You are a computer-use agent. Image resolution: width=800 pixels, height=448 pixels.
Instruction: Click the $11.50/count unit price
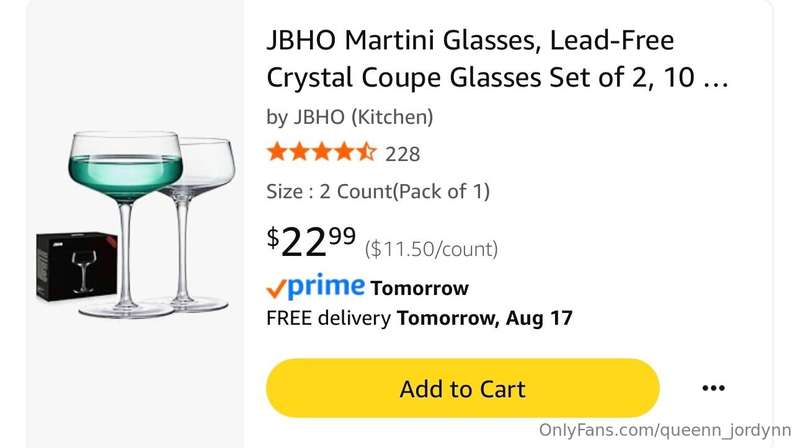coord(431,249)
